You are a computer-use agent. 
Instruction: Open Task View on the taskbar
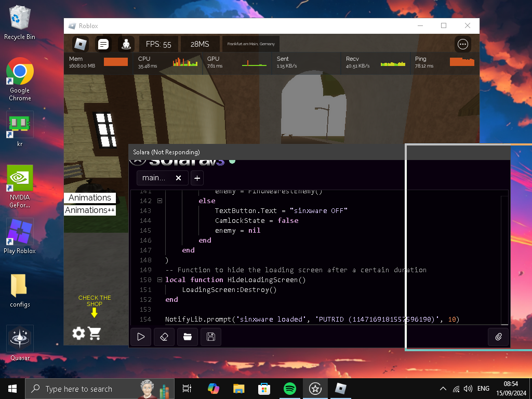pos(187,389)
